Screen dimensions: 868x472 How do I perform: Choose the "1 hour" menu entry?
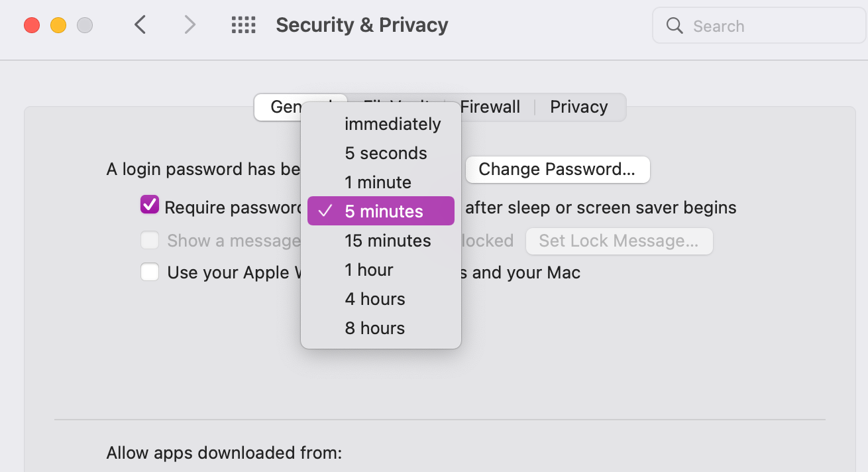click(x=369, y=270)
